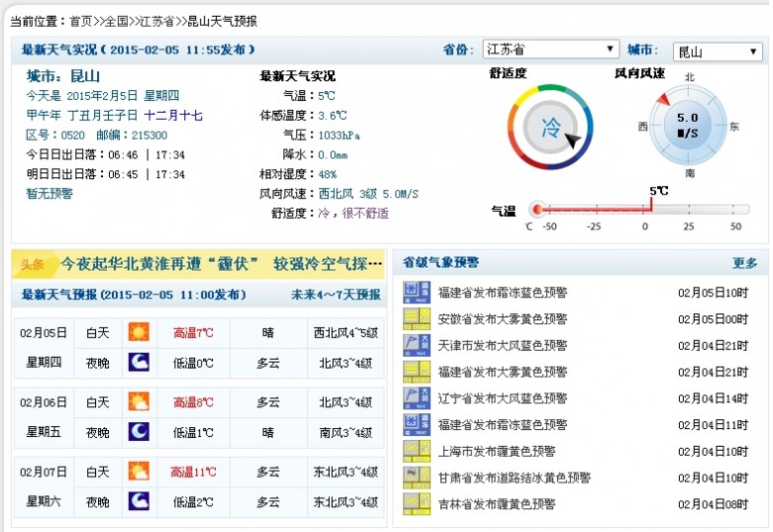Open 辽宁省发布大风蓝色预警 warning entry

point(502,398)
